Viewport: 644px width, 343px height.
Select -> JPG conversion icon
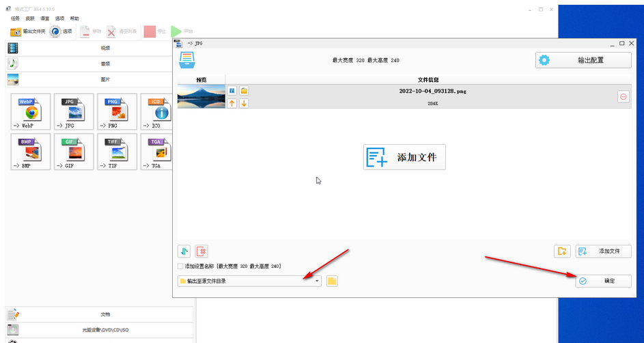point(74,112)
